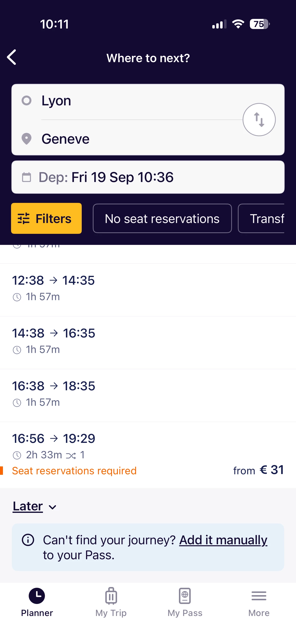
Task: Expand Later journeys list
Action: [28, 506]
